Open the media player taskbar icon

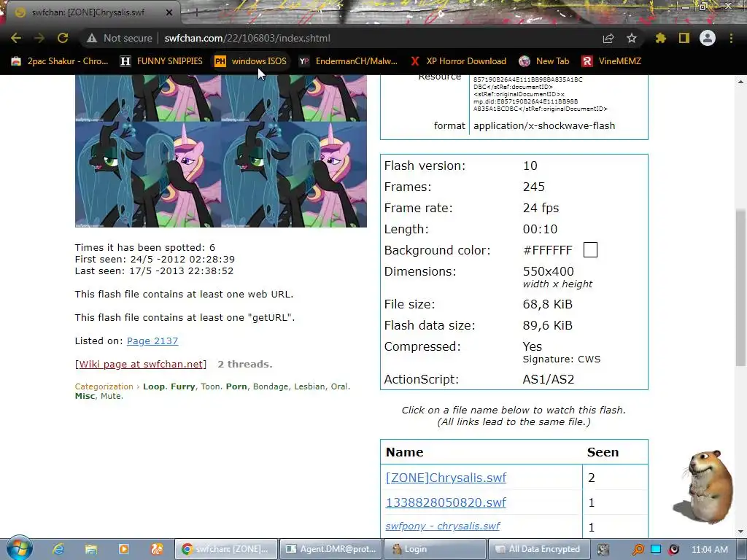(124, 549)
